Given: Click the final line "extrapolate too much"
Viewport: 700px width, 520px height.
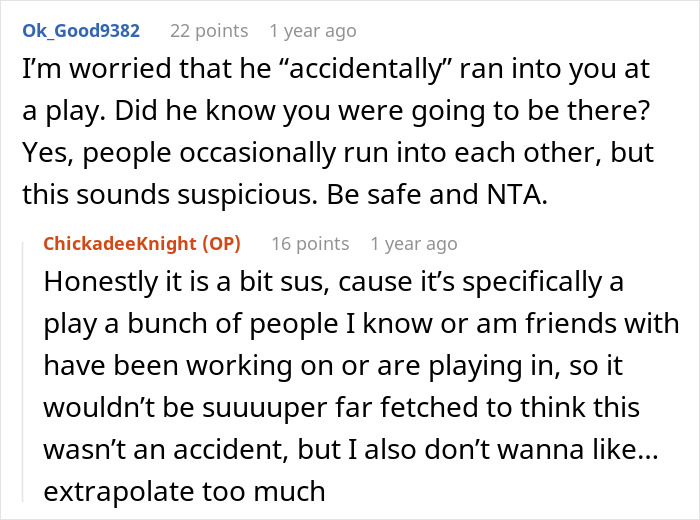Looking at the screenshot, I should pyautogui.click(x=184, y=491).
